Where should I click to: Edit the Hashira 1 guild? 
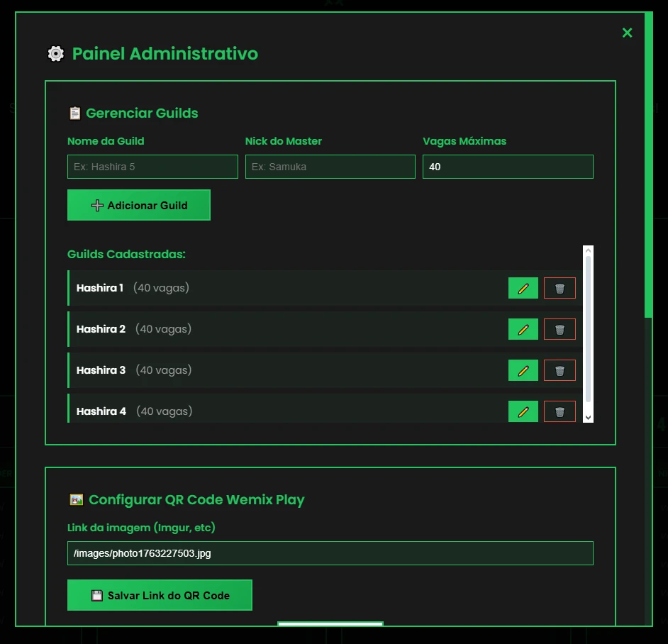pos(523,288)
